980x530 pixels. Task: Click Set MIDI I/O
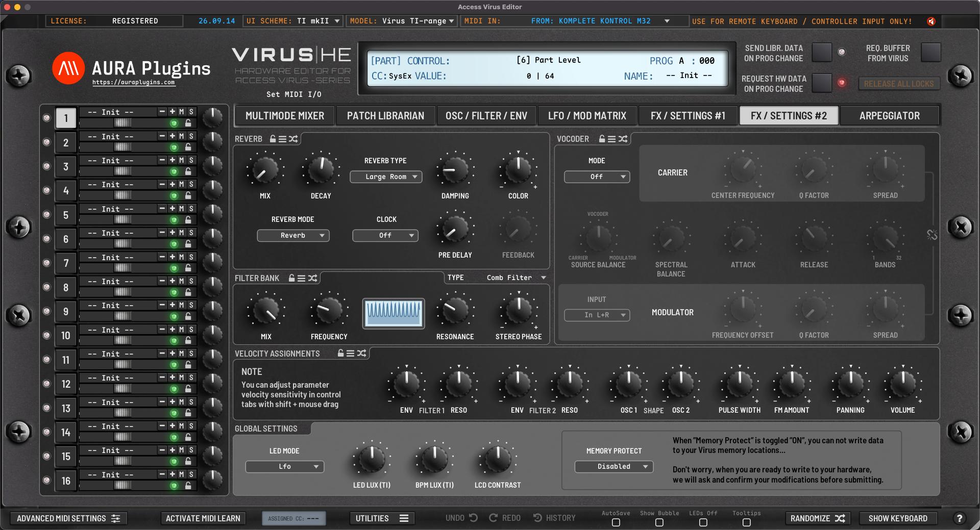293,94
